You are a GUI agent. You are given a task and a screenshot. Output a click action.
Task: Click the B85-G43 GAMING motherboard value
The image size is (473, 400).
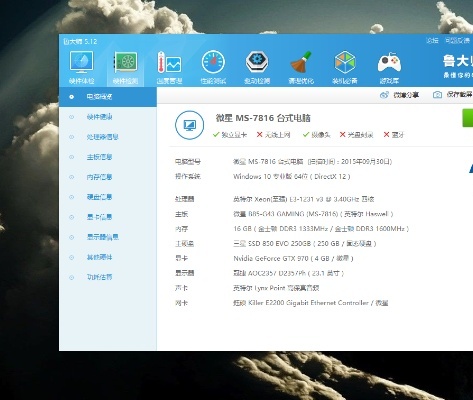[313, 214]
